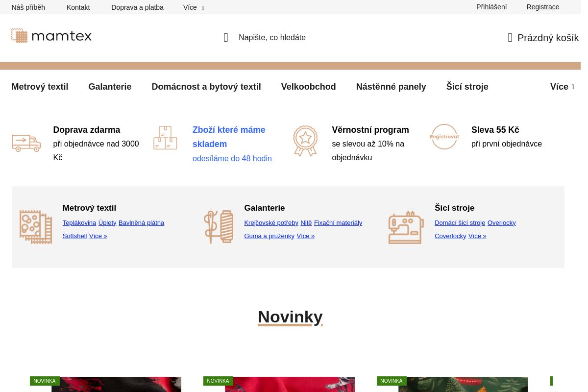The image size is (588, 392).
Task: Open the empty shopping cart icon
Action: point(510,38)
